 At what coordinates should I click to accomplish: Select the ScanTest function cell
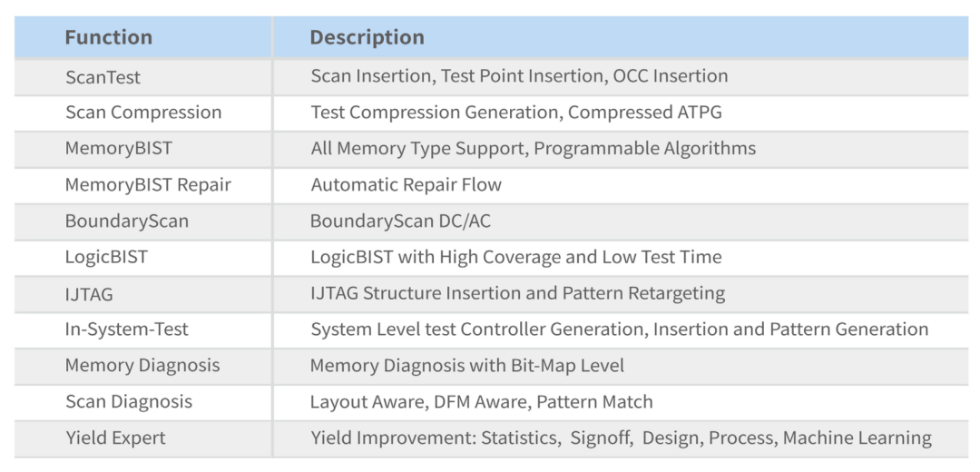pyautogui.click(x=103, y=77)
